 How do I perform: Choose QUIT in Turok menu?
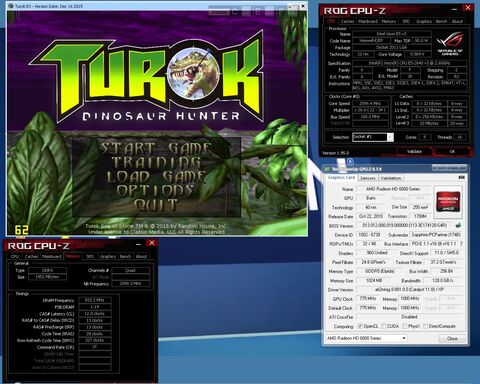pyautogui.click(x=155, y=205)
